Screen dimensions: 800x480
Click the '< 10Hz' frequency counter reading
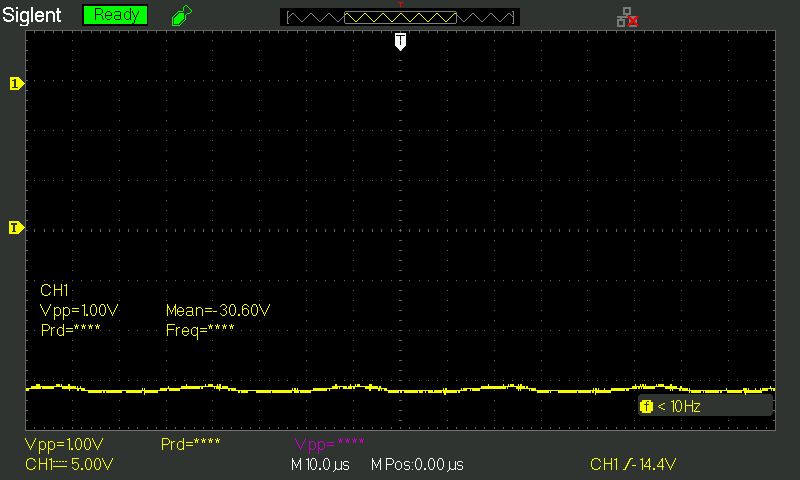tap(679, 407)
